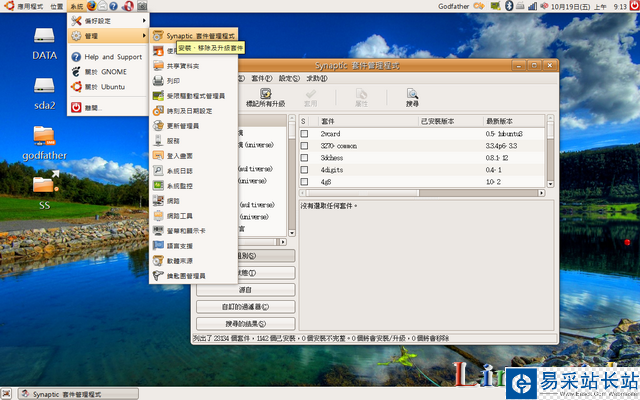The height and width of the screenshot is (400, 640).
Task: Click the 套用 (apply) toolbar icon
Action: point(311,98)
